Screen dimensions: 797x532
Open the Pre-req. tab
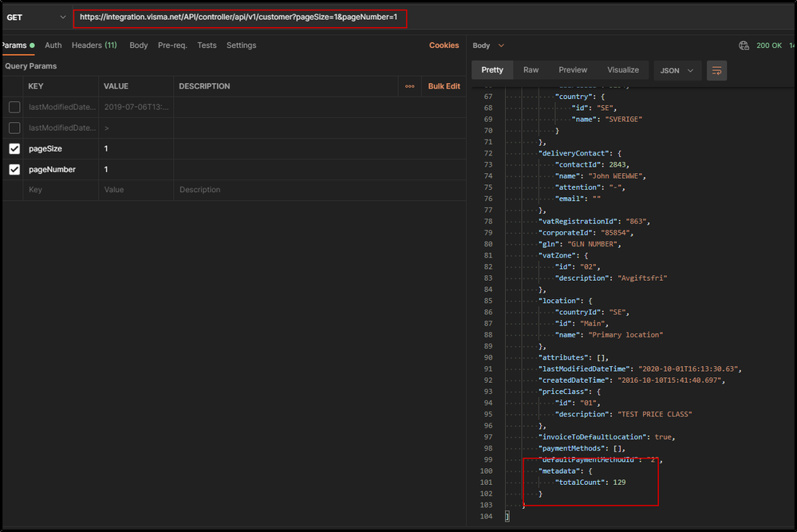pos(172,45)
